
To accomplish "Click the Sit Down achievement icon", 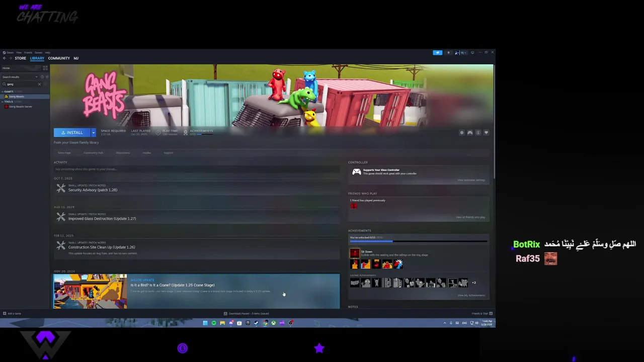I will (x=355, y=253).
